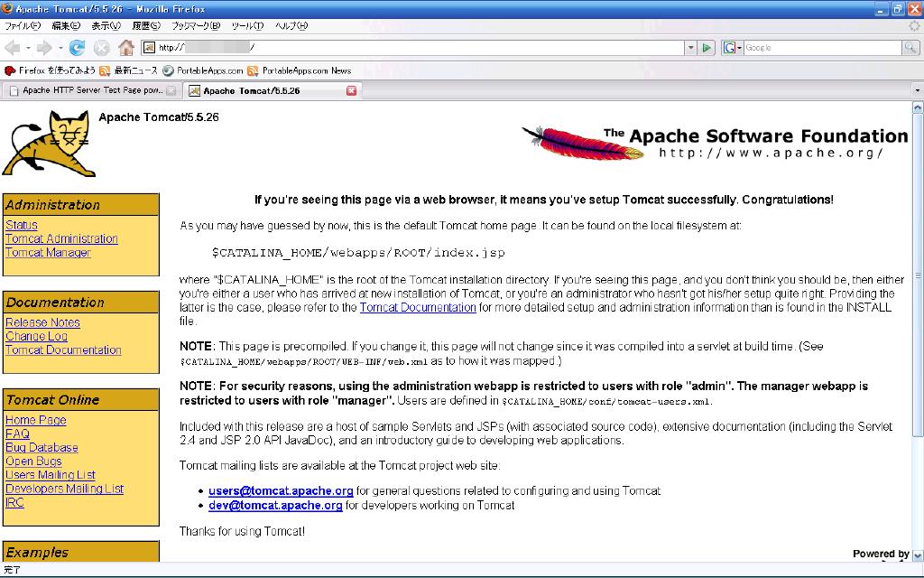The image size is (924, 578).
Task: Close the Apache Tomcat/5.5.26 tab
Action: [351, 91]
